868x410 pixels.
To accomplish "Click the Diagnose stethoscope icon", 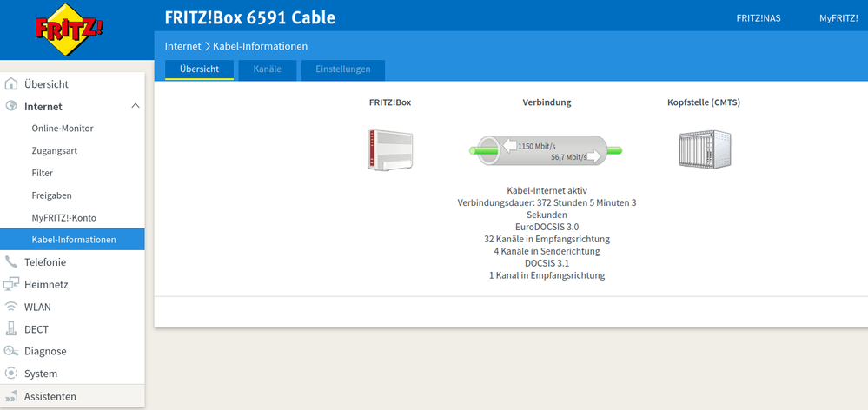I will (11, 351).
